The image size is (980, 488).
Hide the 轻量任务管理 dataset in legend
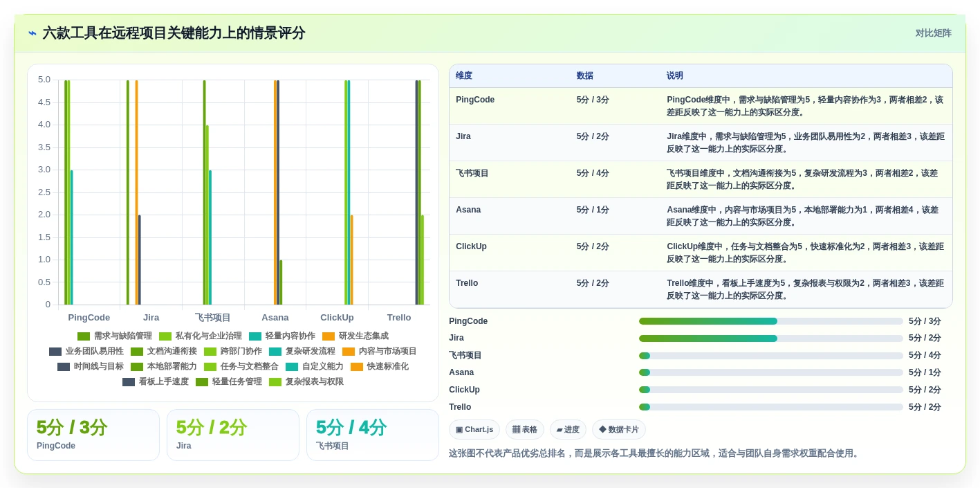(x=229, y=381)
